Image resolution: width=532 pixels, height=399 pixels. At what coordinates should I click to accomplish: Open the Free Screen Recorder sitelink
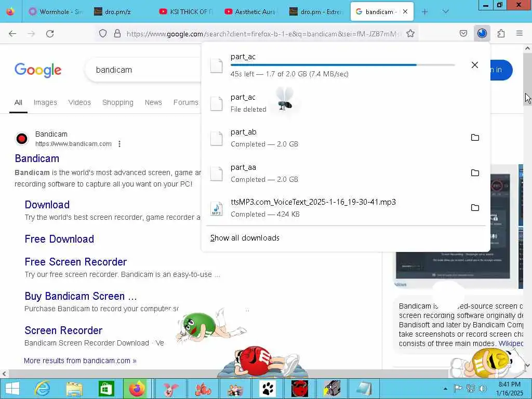[x=76, y=262]
